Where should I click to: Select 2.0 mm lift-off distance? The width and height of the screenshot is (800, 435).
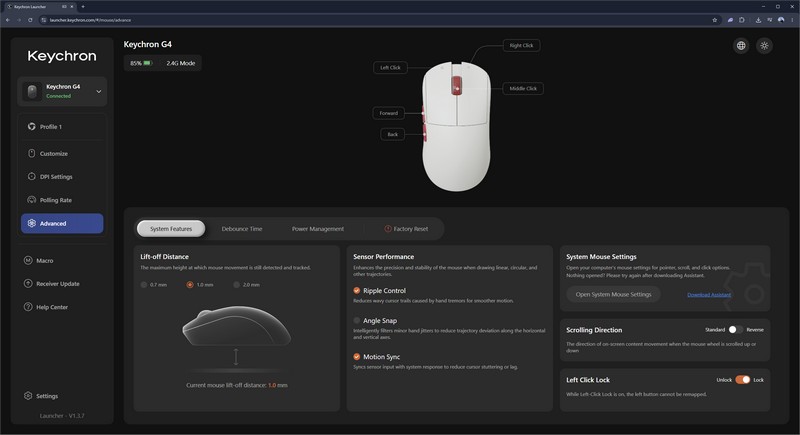[236, 285]
